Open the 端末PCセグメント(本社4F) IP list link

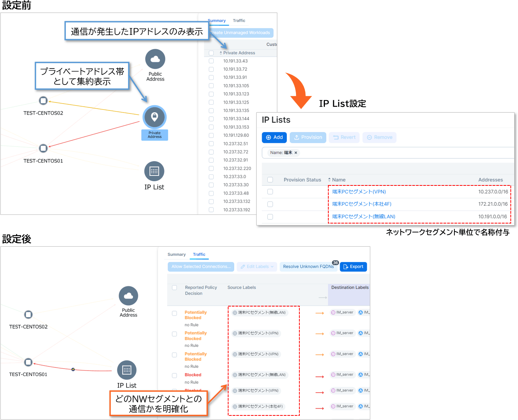pyautogui.click(x=361, y=204)
